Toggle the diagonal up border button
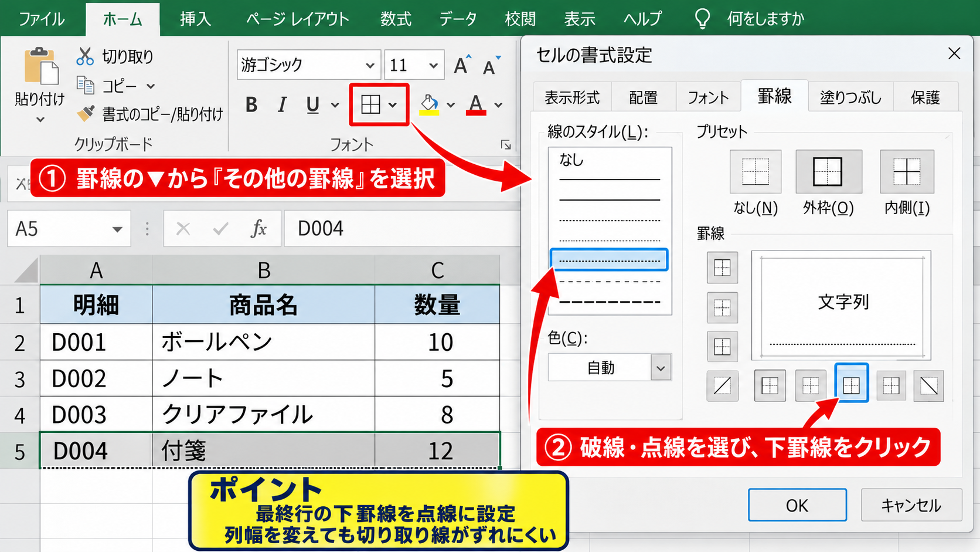The height and width of the screenshot is (552, 980). pos(722,386)
